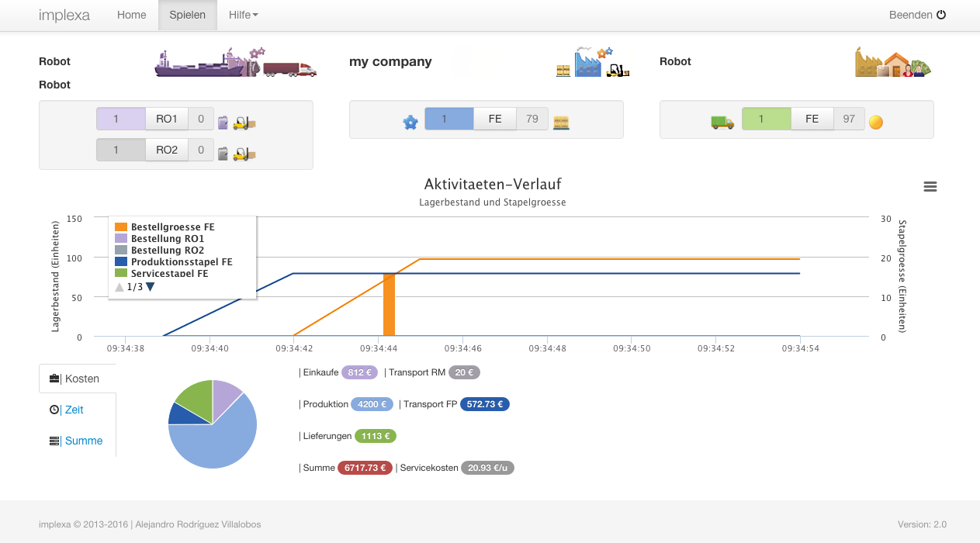Screen dimensions: 980x543
Task: Go to next legend page with down arrow
Action: (151, 287)
